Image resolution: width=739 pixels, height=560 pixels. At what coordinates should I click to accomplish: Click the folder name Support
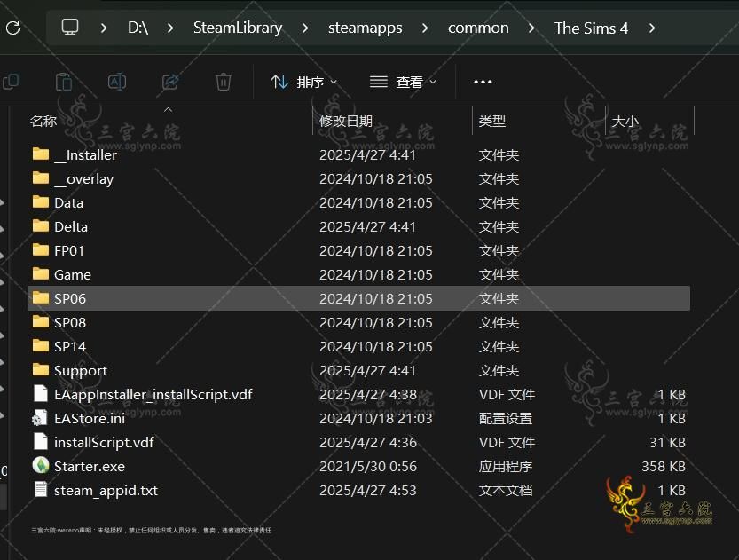(81, 370)
